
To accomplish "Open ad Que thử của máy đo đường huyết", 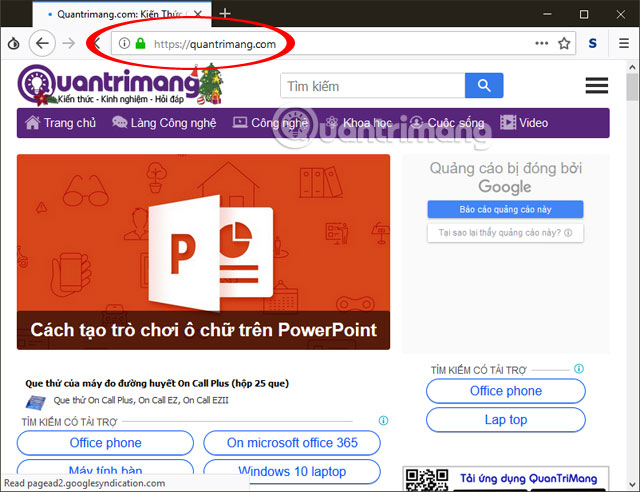I will pyautogui.click(x=157, y=383).
